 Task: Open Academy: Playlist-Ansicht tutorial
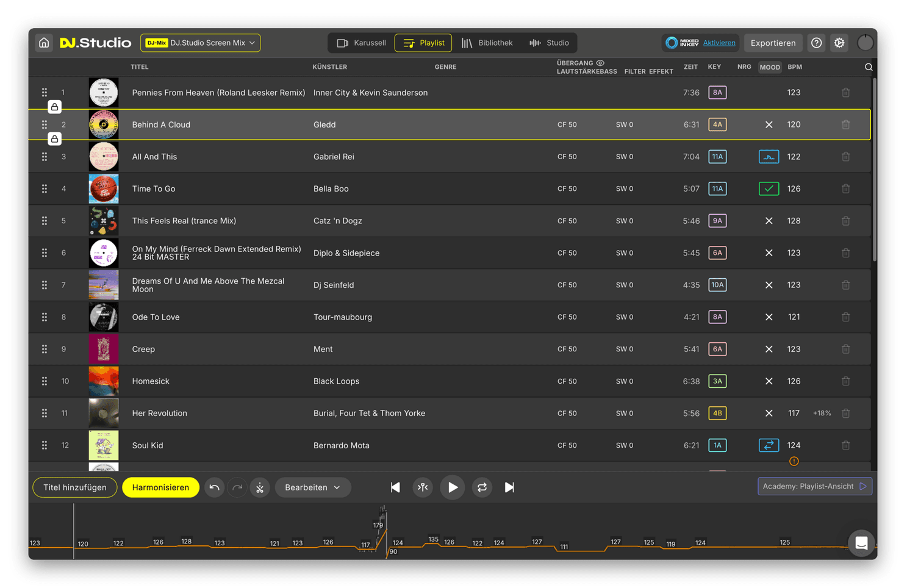point(815,486)
